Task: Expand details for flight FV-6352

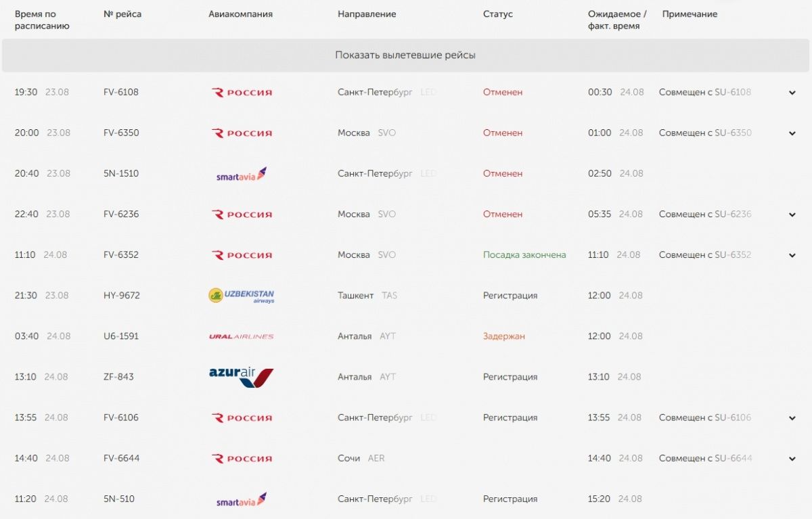Action: click(x=792, y=255)
